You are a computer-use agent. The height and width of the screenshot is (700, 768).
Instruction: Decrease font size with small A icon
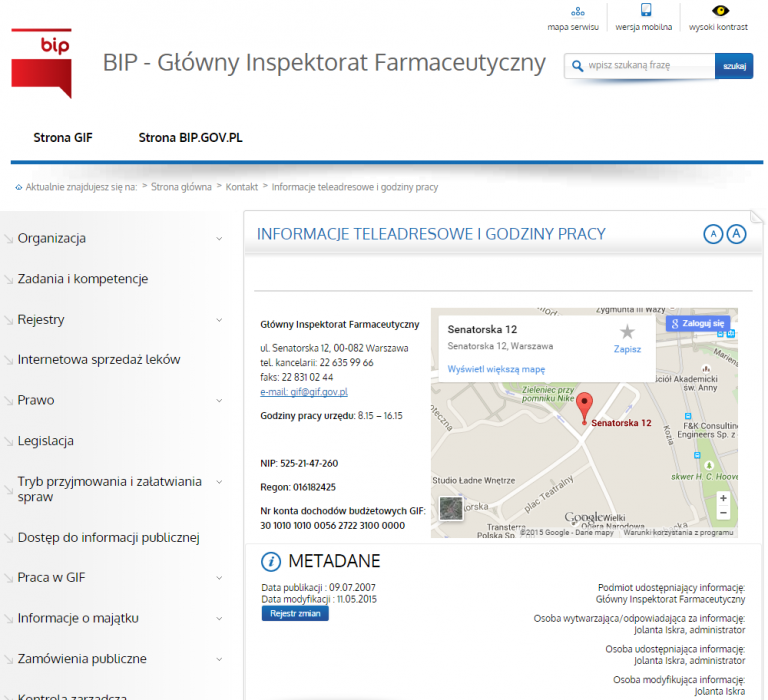(713, 234)
